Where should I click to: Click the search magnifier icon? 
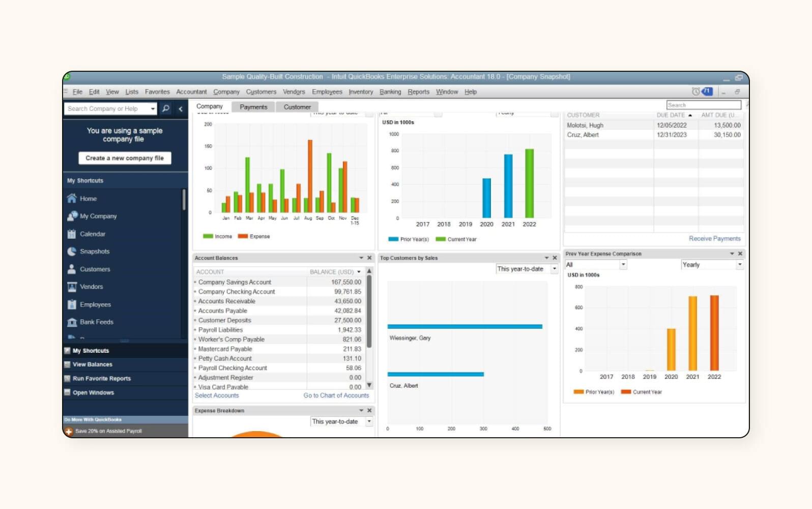[x=166, y=108]
